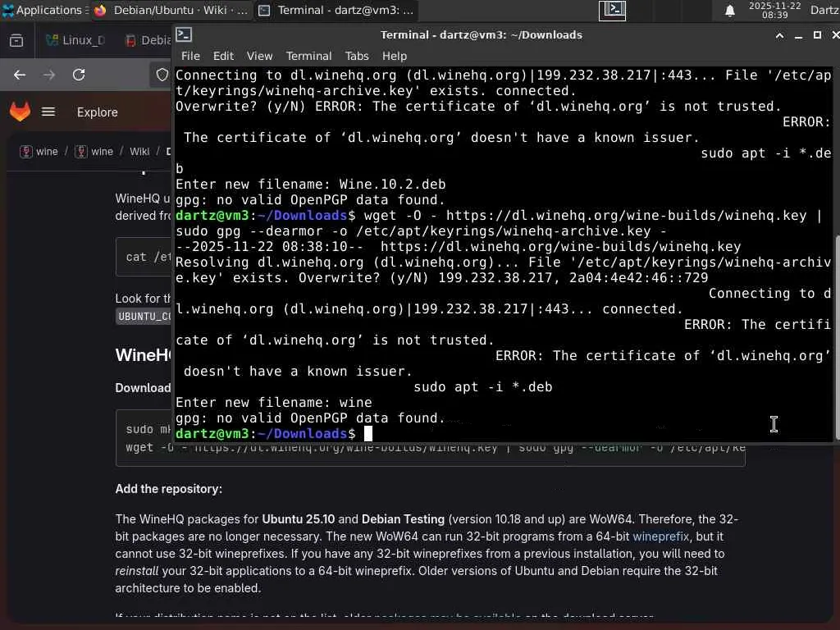The width and height of the screenshot is (840, 630).
Task: Click the 'Enter new filename: wine' terminal line
Action: click(x=274, y=402)
